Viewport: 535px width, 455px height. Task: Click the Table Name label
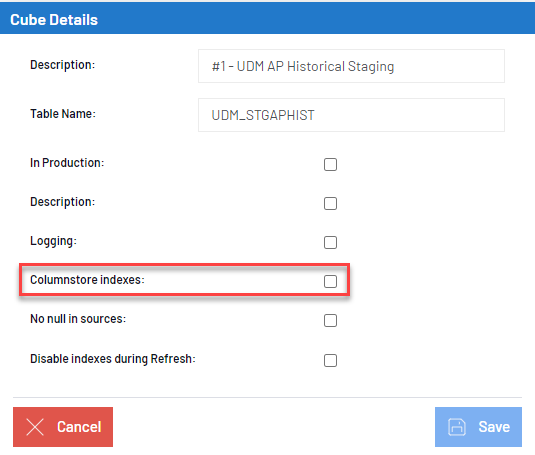[x=63, y=114]
